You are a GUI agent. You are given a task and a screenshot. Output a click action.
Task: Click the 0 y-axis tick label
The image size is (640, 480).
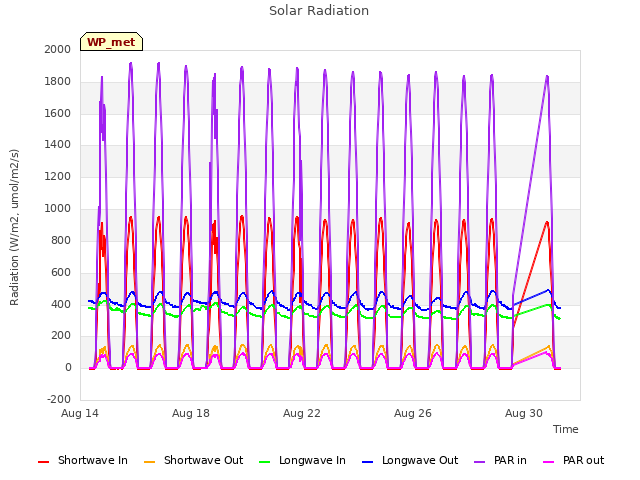click(x=68, y=367)
